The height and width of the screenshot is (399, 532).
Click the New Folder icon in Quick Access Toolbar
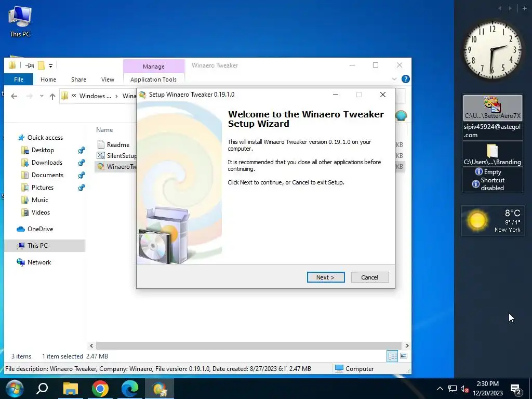[41, 65]
